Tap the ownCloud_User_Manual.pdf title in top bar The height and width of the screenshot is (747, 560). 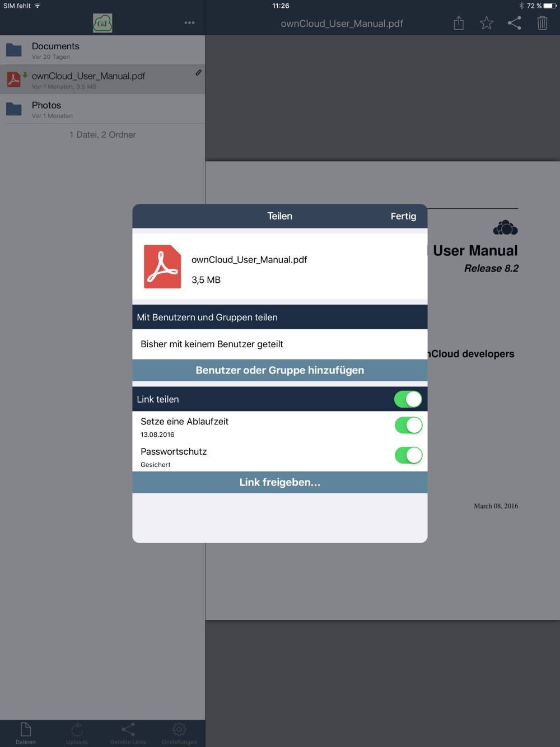[x=342, y=24]
